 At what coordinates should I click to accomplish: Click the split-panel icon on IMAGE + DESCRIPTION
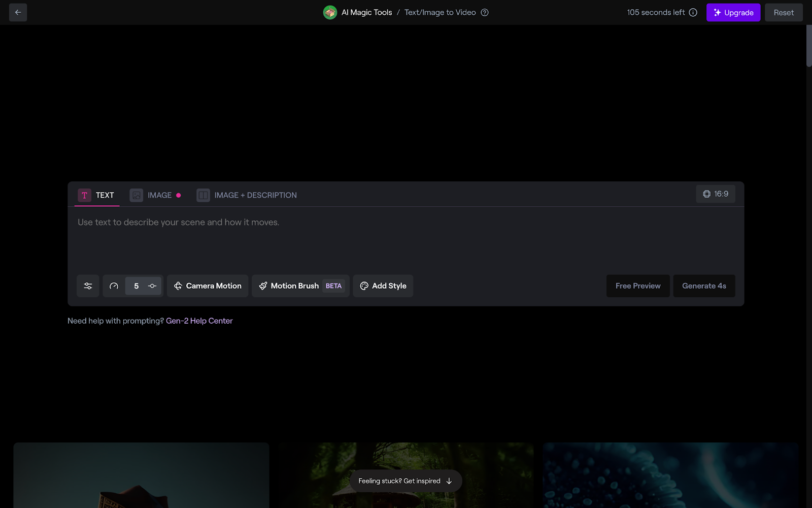203,195
